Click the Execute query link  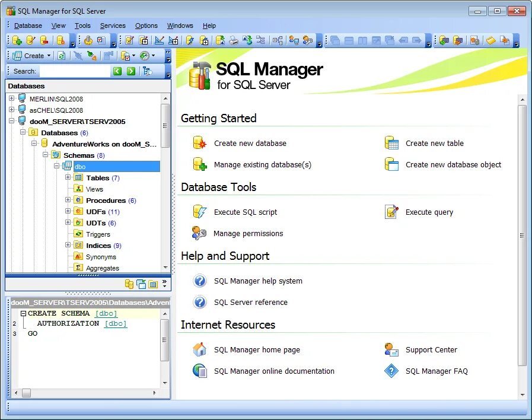429,212
